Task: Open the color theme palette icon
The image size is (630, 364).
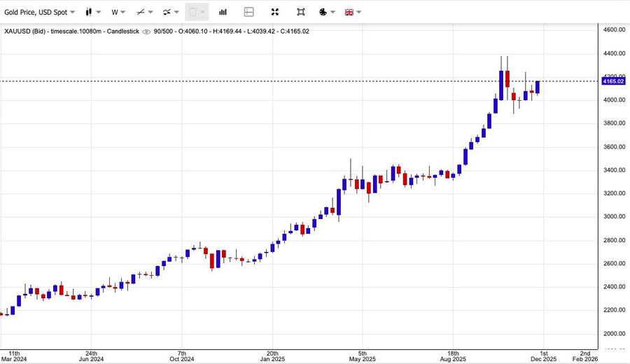Action: click(323, 12)
